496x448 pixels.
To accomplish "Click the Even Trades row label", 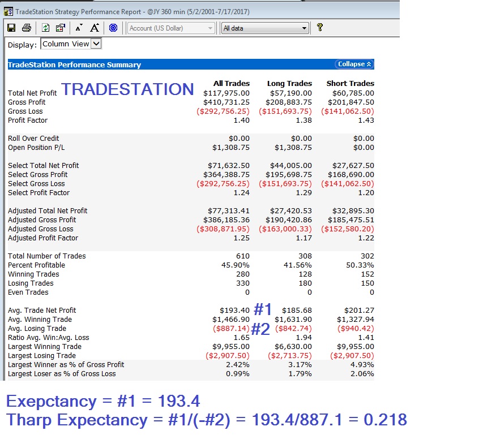I will coord(28,292).
